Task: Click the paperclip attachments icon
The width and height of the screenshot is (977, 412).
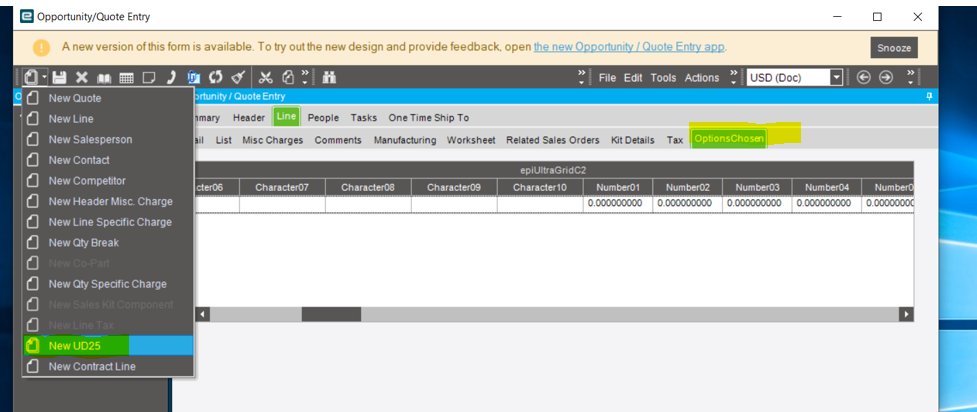Action: pyautogui.click(x=193, y=77)
